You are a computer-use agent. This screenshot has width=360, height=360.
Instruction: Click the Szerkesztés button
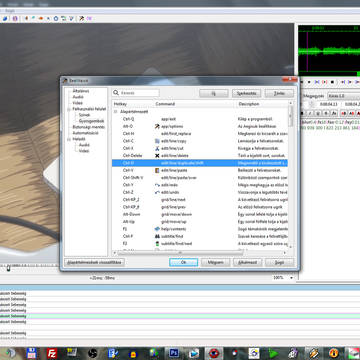coord(246,93)
